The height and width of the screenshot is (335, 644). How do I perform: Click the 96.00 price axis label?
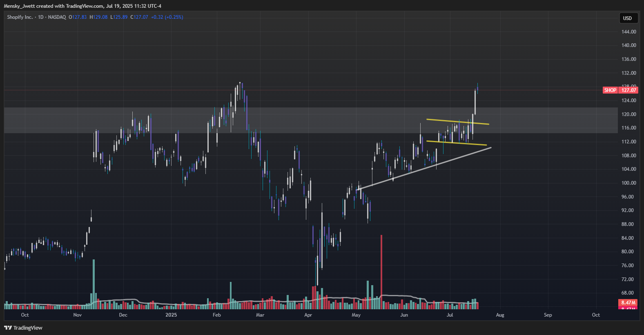point(628,197)
